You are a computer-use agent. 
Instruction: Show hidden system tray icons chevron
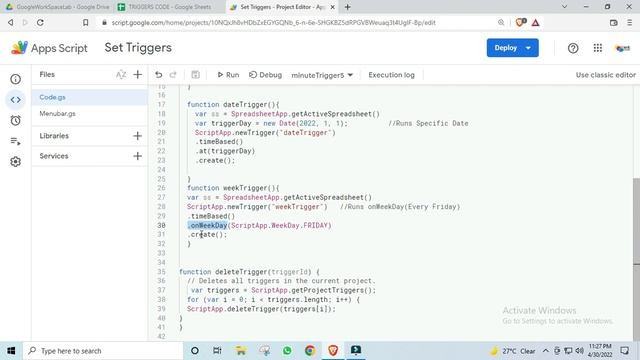point(546,351)
